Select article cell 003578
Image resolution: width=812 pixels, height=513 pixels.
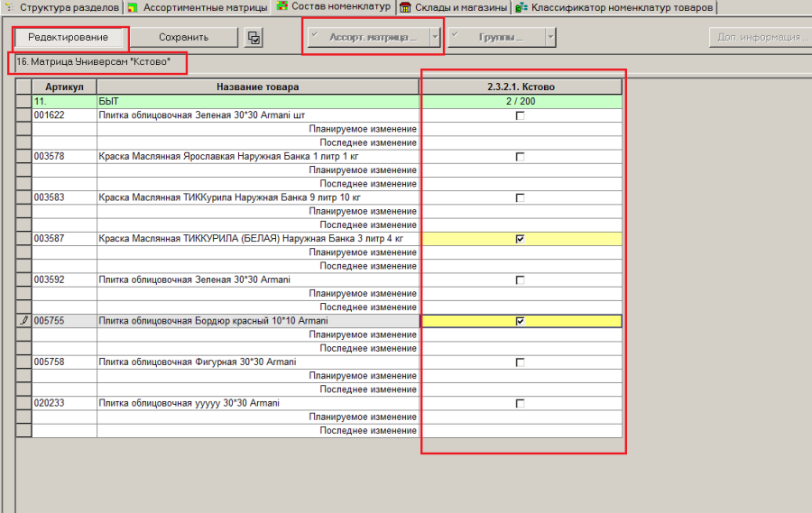[x=64, y=156]
